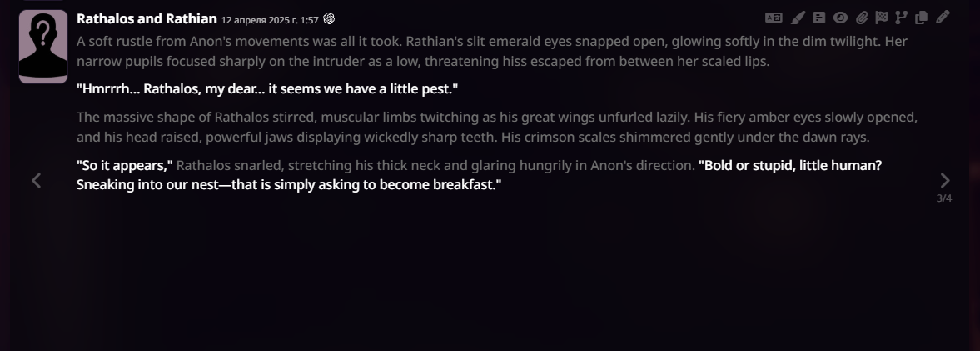Click the Rathalos and Rathian character name
This screenshot has height=351, width=980.
click(x=147, y=19)
